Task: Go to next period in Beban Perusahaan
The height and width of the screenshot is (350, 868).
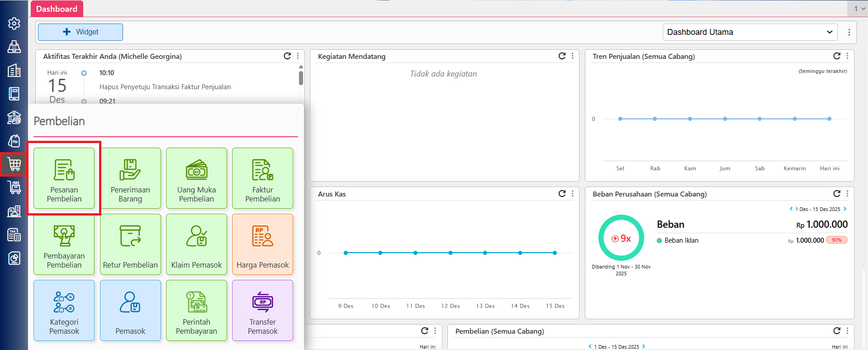Action: 845,209
